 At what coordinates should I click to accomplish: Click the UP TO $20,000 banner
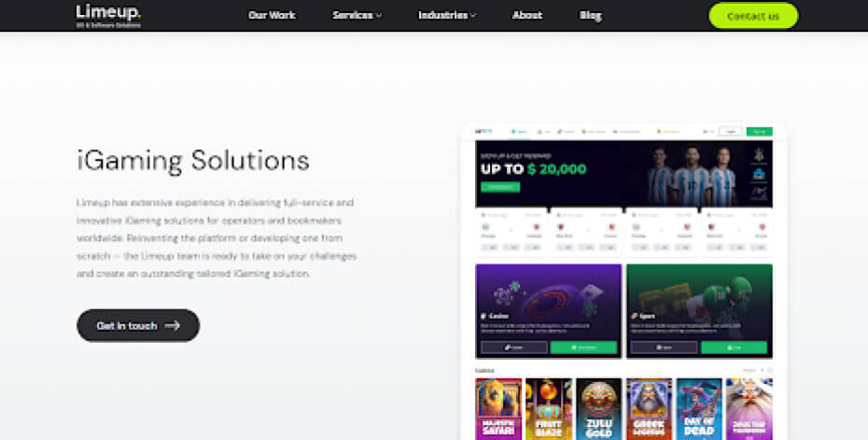tap(623, 174)
